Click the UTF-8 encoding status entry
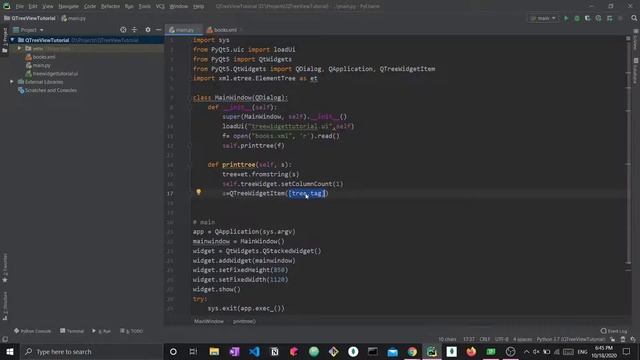This screenshot has height=360, width=640. (x=502, y=339)
